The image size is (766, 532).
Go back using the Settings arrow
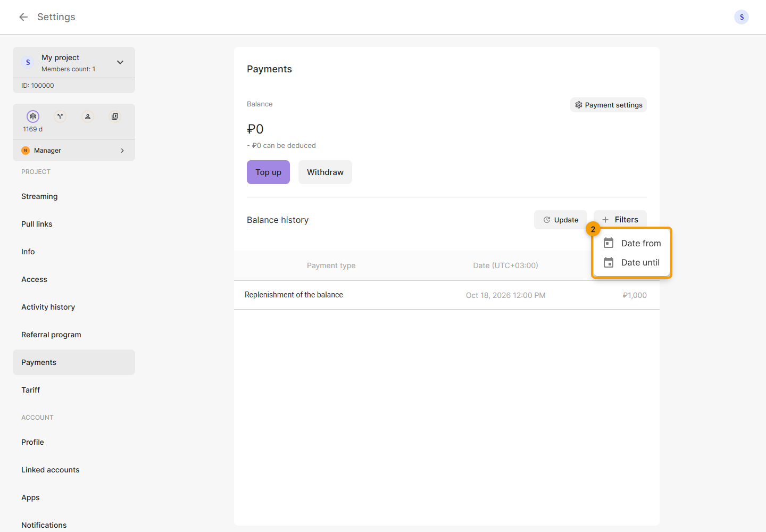(23, 17)
